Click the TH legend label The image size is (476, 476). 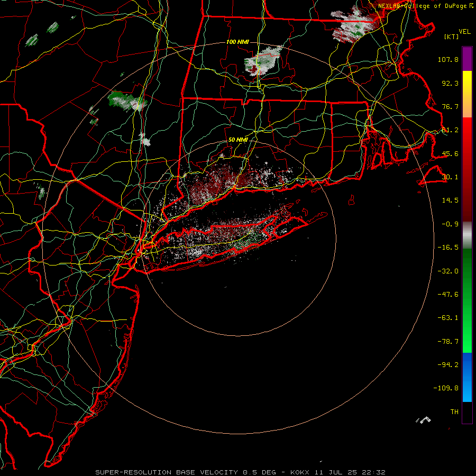click(454, 412)
